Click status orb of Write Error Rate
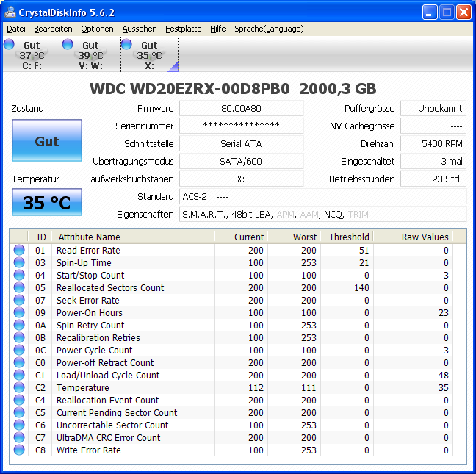Viewport: 476px width, 474px height. coord(19,450)
